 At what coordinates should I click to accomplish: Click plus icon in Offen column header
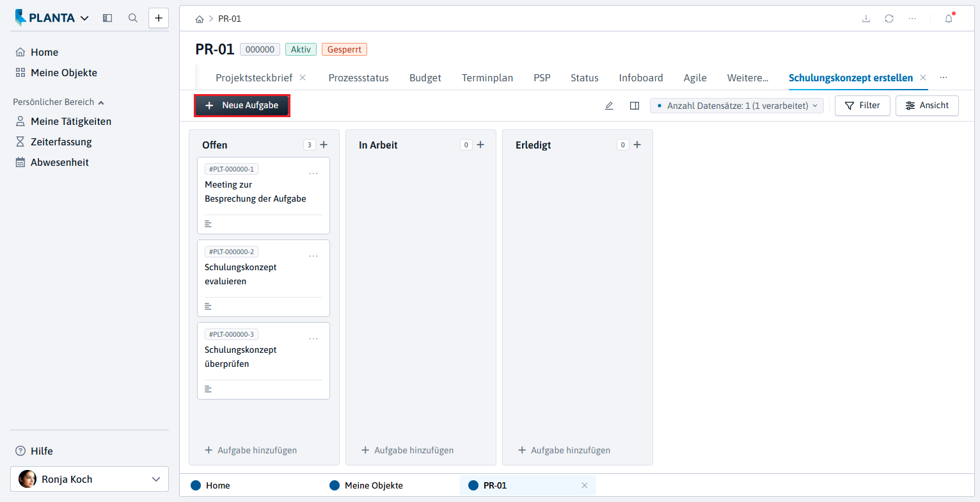324,145
